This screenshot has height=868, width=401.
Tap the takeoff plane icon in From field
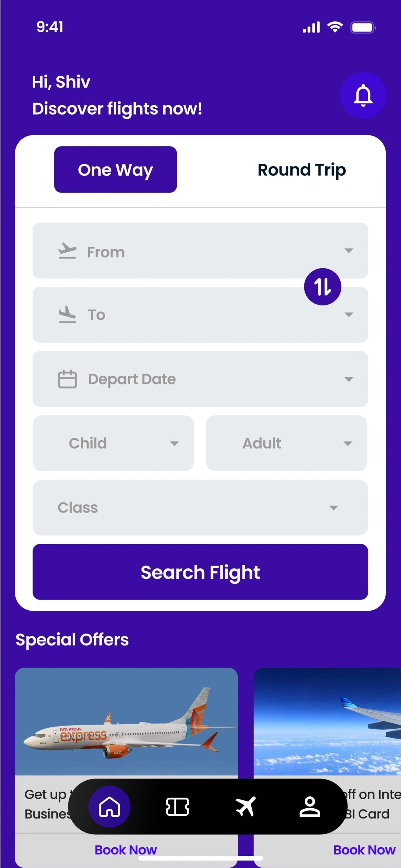[x=67, y=251]
